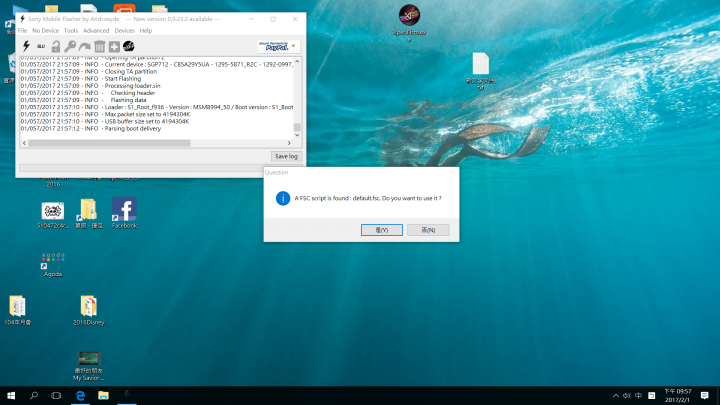Click the padlock icon in Flashtool toolbar
Viewport: 720px width, 405px height.
pyautogui.click(x=56, y=46)
